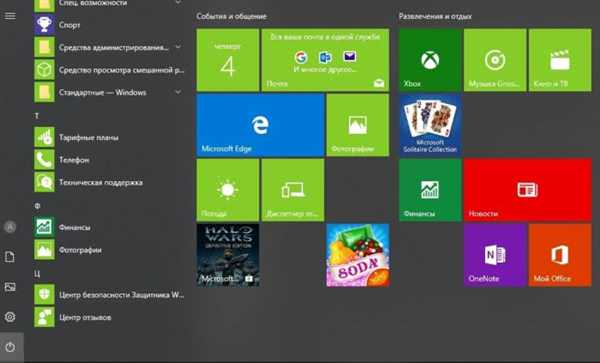
Task: Select Центр отзывов in app list
Action: coord(109,317)
